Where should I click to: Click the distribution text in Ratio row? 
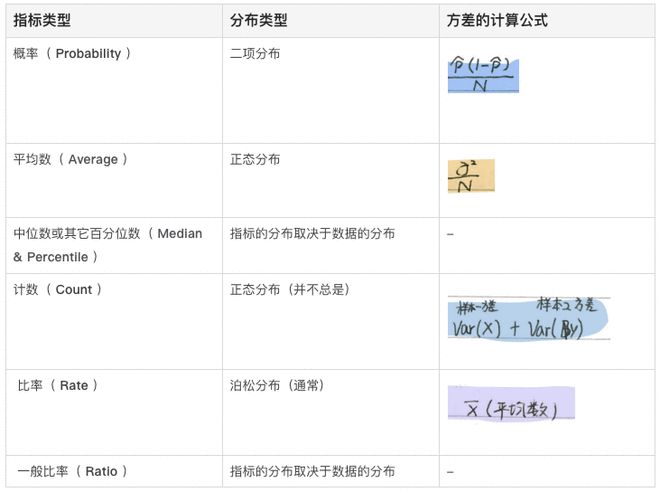(x=312, y=471)
